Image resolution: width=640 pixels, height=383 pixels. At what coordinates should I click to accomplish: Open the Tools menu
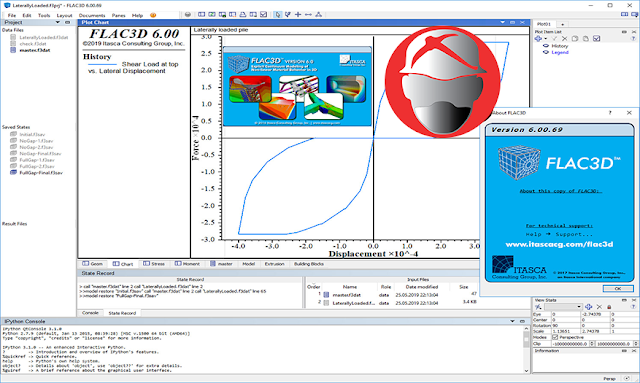pos(44,16)
